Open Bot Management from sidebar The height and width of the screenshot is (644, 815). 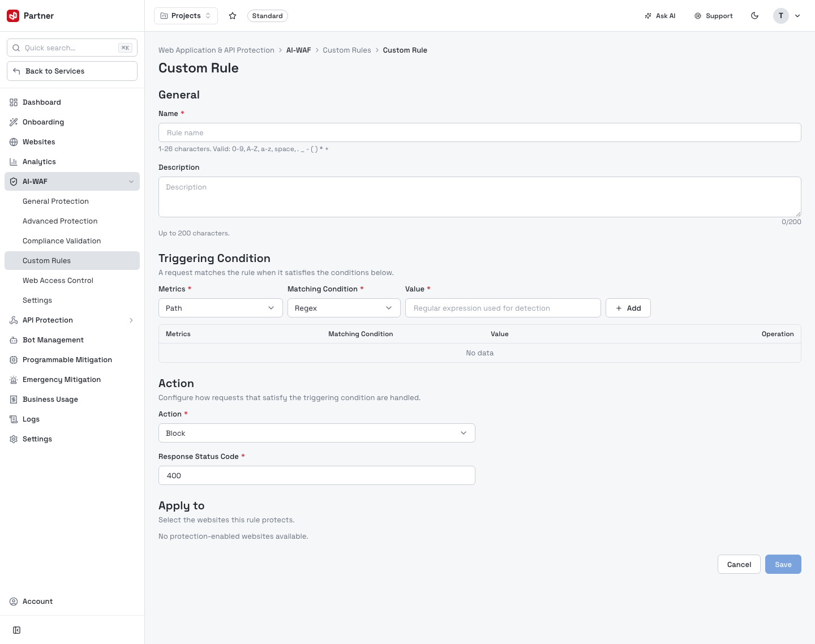(x=72, y=340)
